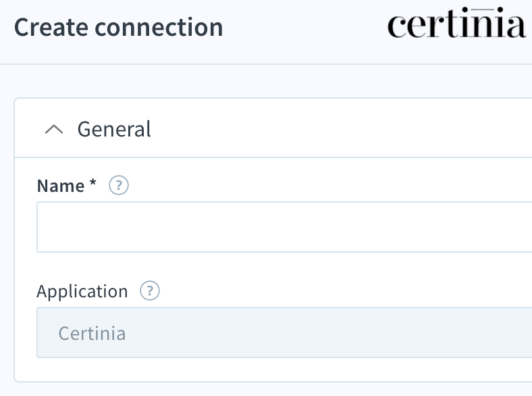Viewport: 532px width, 396px height.
Task: Click the Name field label
Action: pyautogui.click(x=61, y=186)
